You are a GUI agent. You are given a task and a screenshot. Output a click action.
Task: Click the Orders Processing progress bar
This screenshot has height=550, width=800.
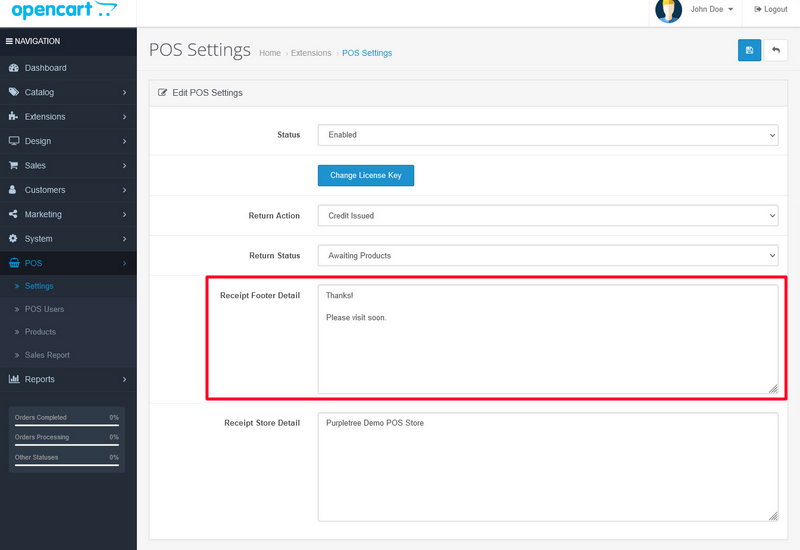pos(67,444)
